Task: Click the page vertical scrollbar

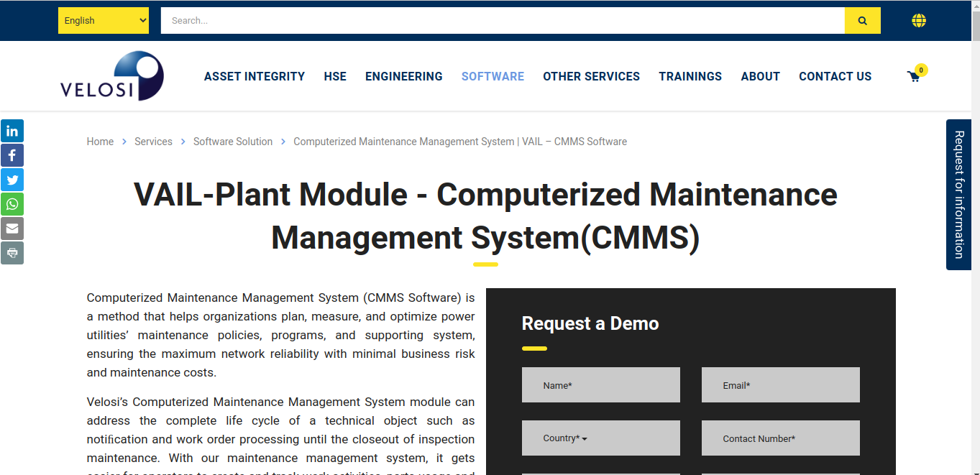Action: (976, 237)
